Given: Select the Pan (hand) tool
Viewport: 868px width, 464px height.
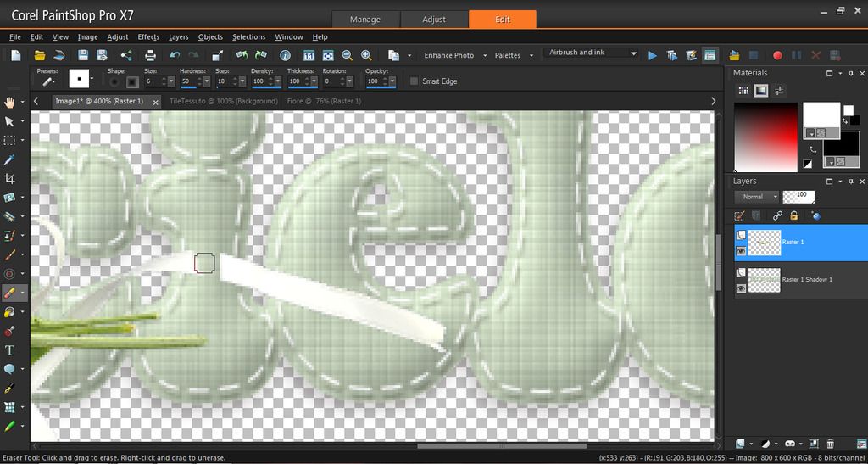Looking at the screenshot, I should [x=9, y=102].
